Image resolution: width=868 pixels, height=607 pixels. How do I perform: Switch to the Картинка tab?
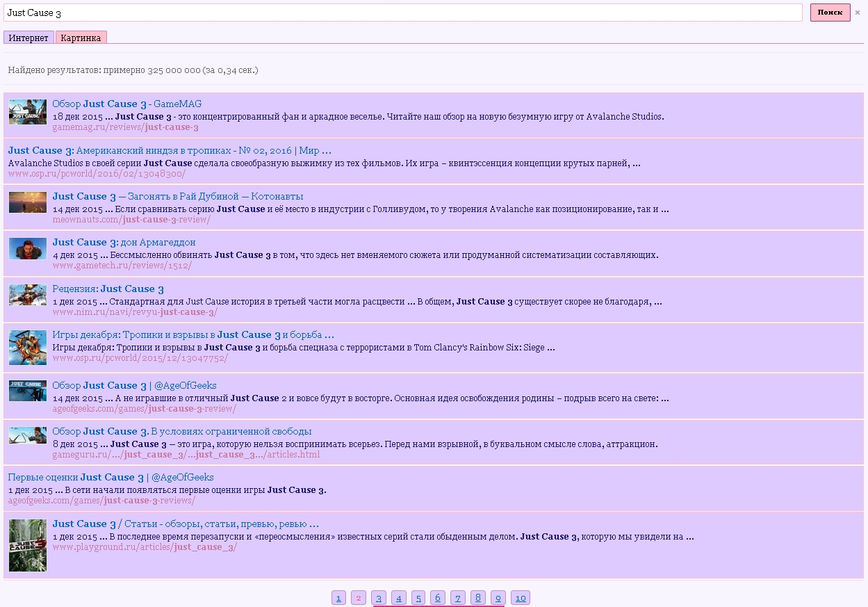(81, 38)
